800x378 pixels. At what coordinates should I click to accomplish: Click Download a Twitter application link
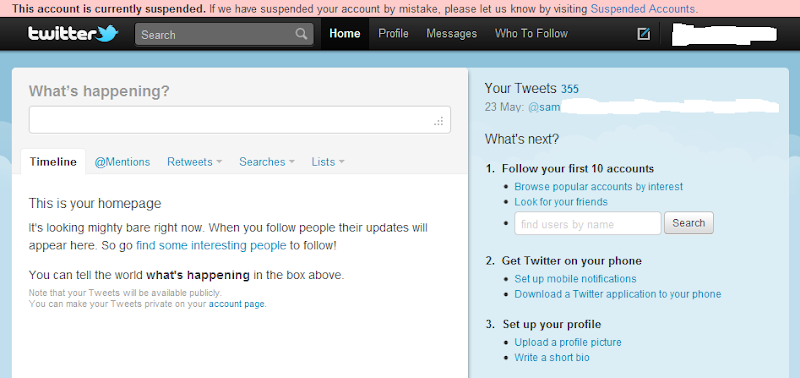point(618,294)
